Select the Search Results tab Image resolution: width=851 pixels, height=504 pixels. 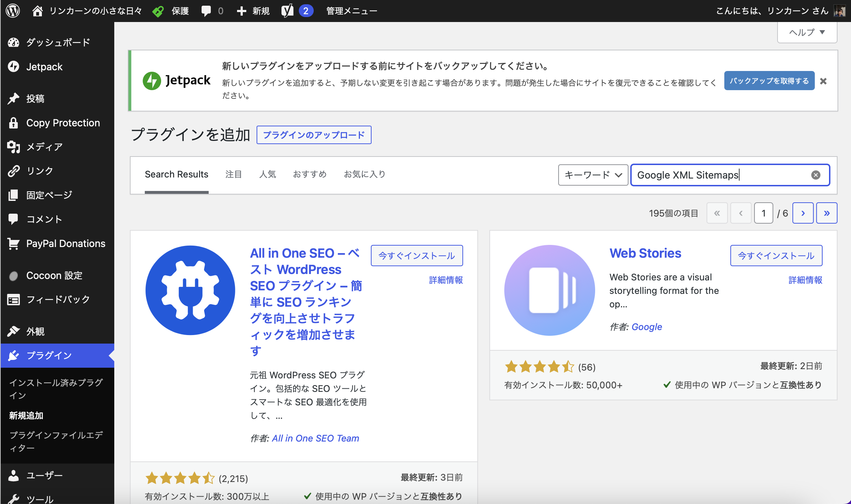[176, 175]
